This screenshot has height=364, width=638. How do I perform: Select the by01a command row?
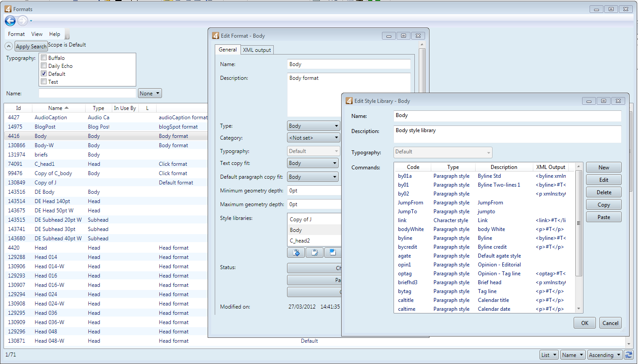pyautogui.click(x=485, y=176)
